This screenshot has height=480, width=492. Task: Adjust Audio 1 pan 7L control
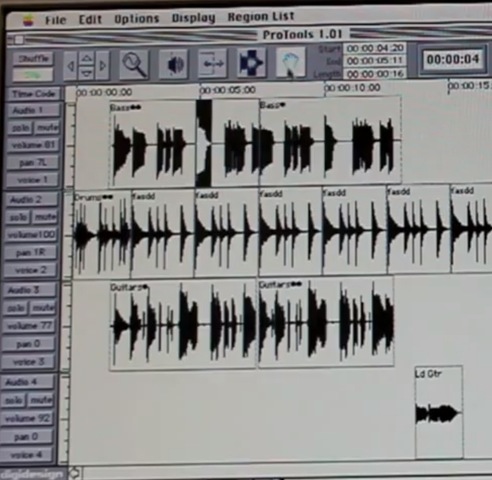coord(33,163)
